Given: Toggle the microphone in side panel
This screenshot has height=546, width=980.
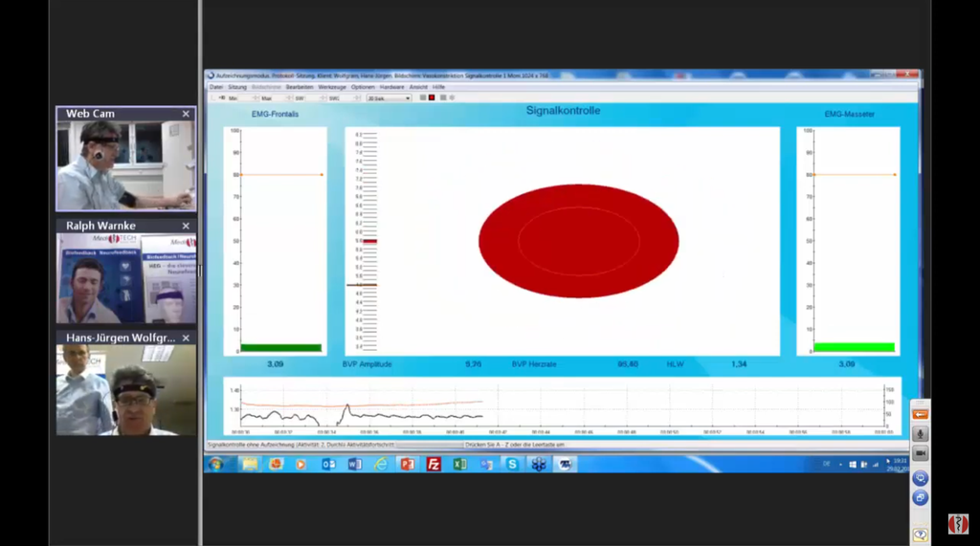Looking at the screenshot, I should click(x=920, y=434).
